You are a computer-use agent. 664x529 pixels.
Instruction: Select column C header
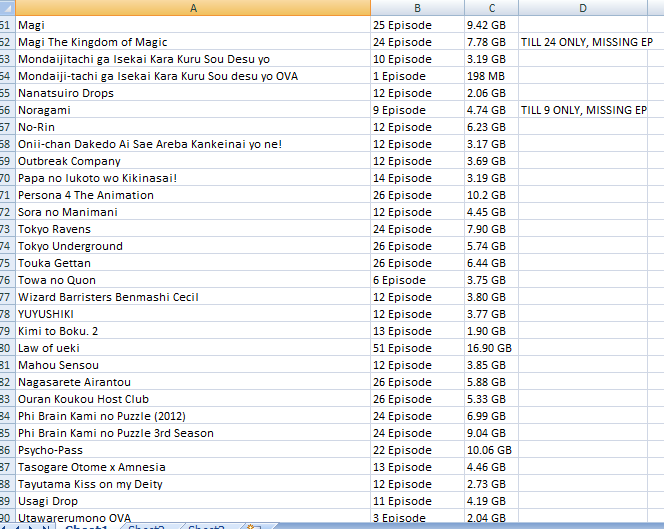(492, 8)
